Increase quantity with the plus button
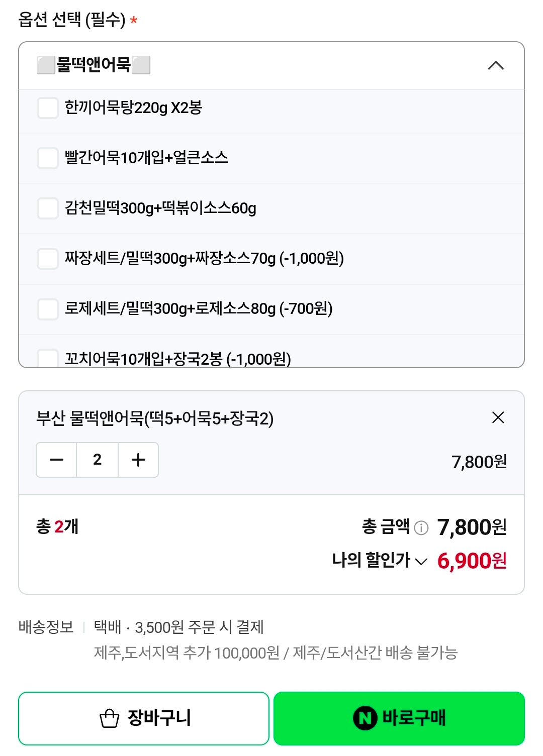The height and width of the screenshot is (756, 543). tap(138, 460)
